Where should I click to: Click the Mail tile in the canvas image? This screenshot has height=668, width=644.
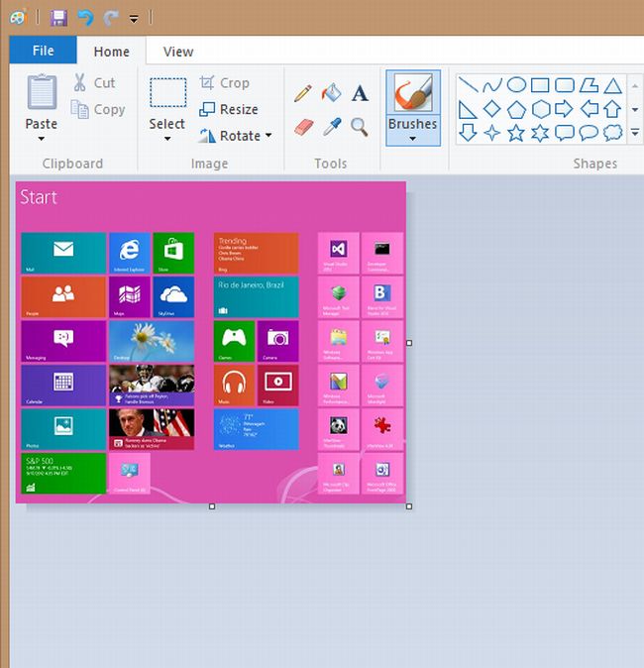63,253
